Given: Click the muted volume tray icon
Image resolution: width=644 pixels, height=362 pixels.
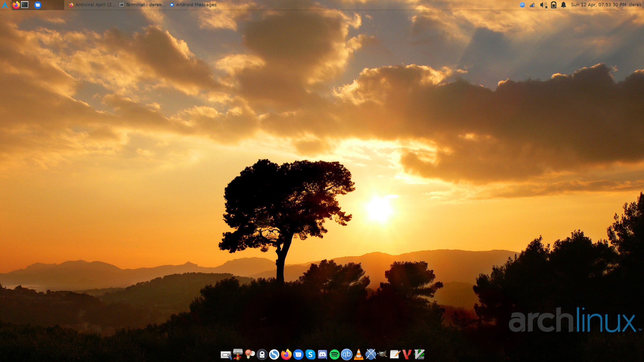Looking at the screenshot, I should coord(544,5).
